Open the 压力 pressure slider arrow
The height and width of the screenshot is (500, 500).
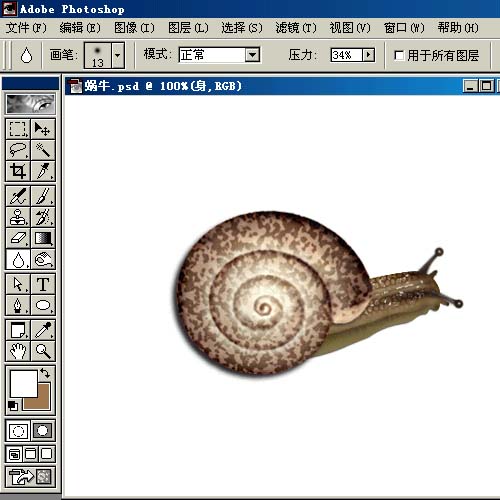[x=368, y=55]
